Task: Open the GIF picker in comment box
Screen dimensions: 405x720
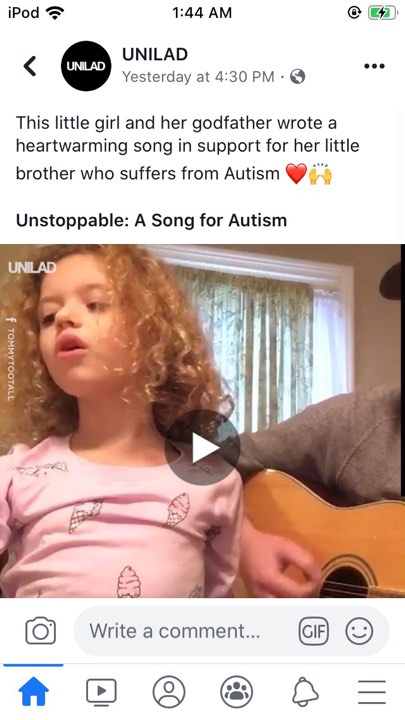Action: (314, 631)
